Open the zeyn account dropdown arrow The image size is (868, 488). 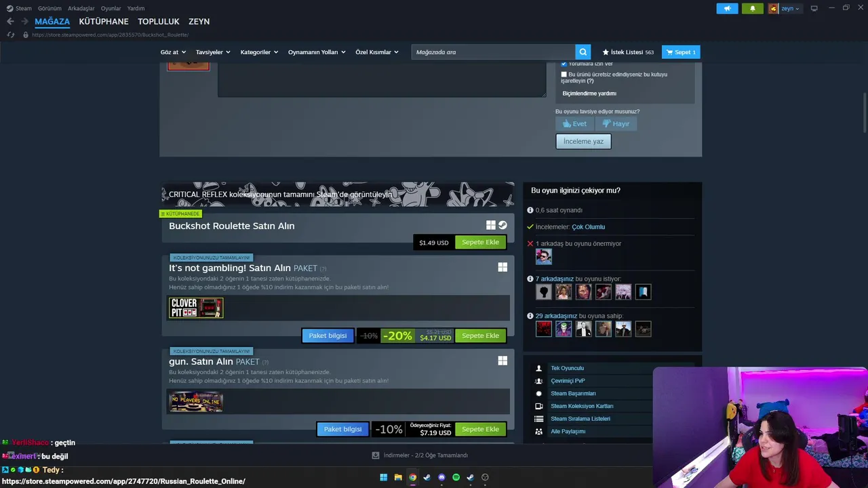click(x=797, y=9)
